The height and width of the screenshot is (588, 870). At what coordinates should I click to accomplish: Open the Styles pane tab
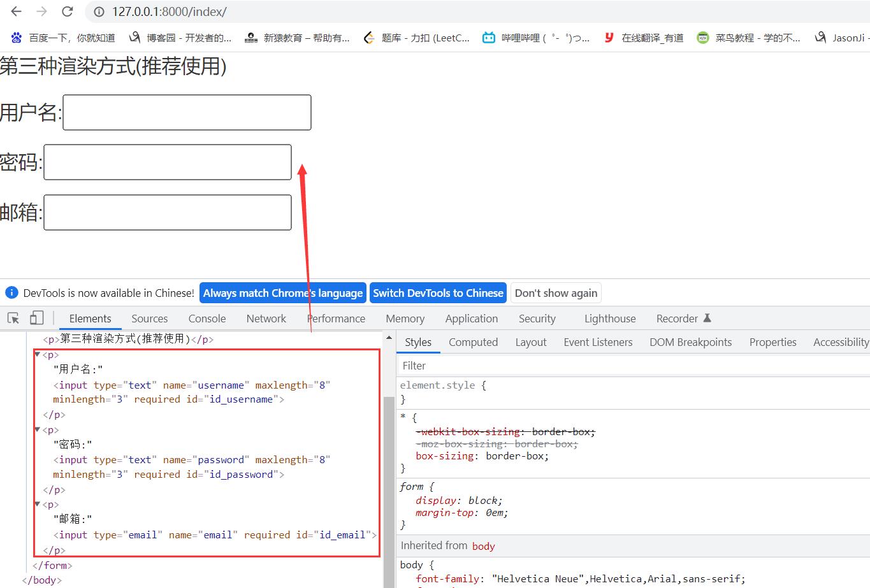tap(418, 342)
